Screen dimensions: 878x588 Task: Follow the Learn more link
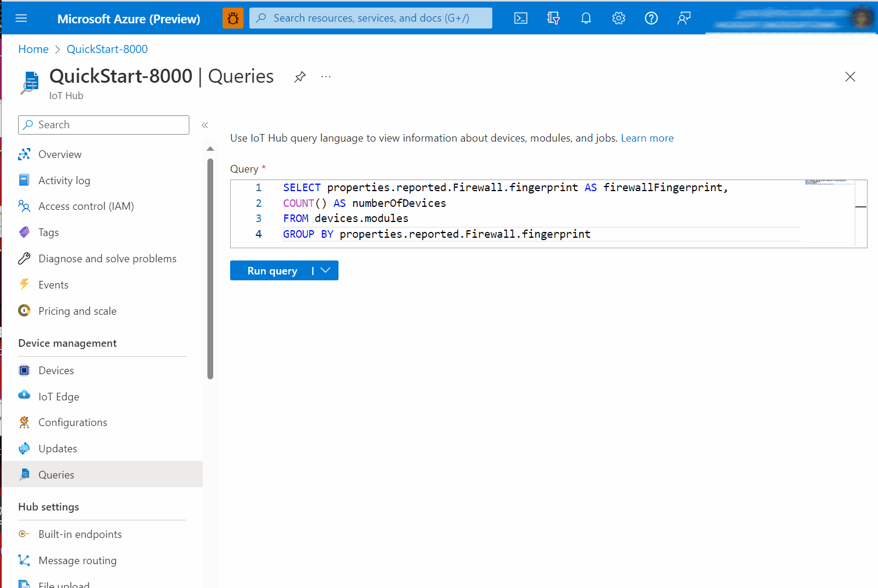[x=647, y=138]
